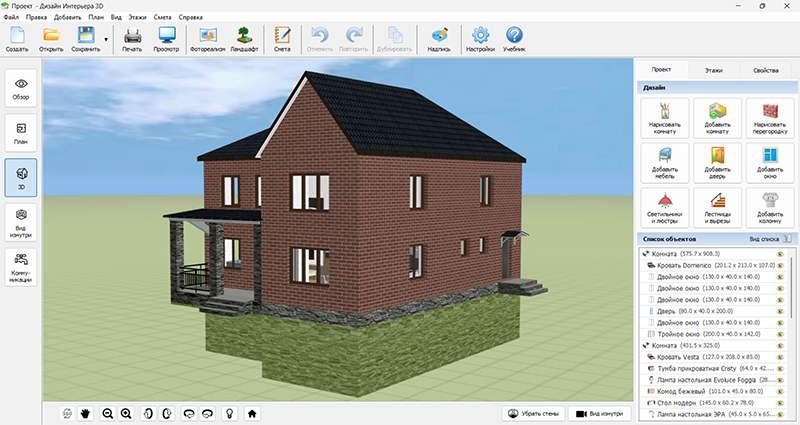Click Добавить комнату button
This screenshot has height=425, width=800.
click(x=717, y=118)
